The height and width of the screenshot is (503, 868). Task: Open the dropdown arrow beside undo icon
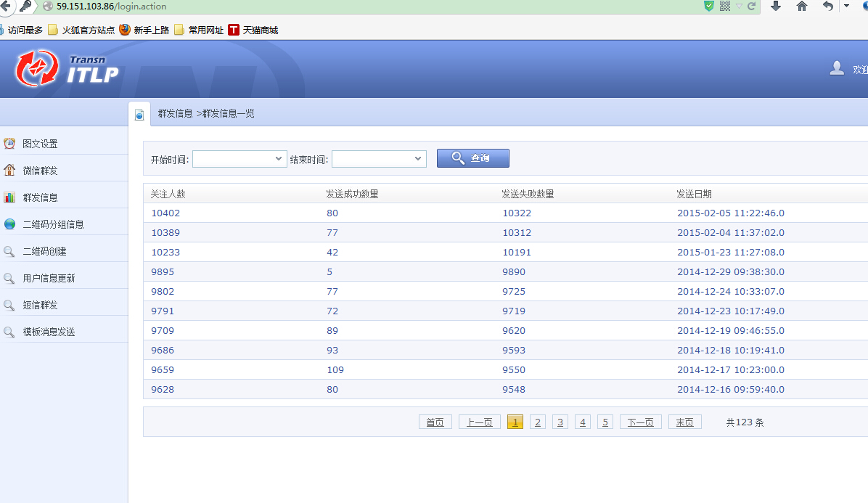coord(846,6)
